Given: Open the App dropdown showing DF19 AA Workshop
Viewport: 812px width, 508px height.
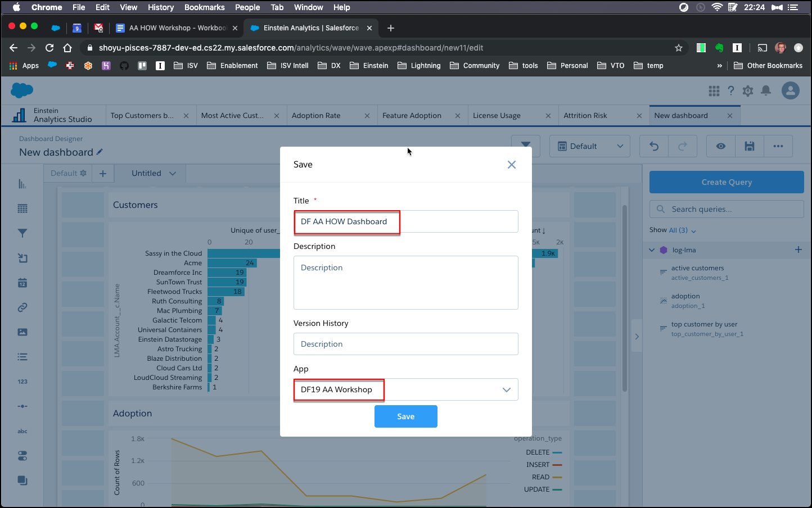Looking at the screenshot, I should [406, 389].
